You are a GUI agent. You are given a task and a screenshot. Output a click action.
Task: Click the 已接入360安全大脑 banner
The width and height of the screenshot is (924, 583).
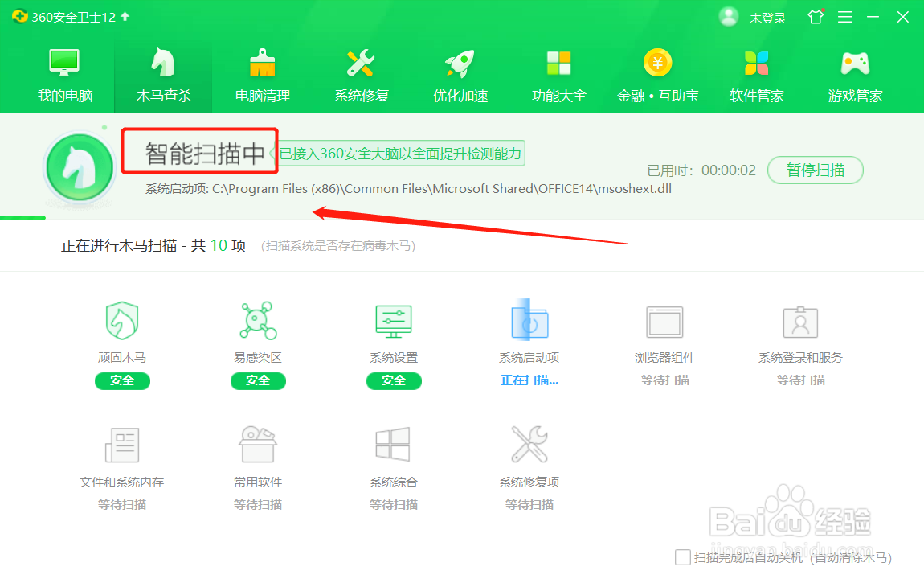pos(399,154)
